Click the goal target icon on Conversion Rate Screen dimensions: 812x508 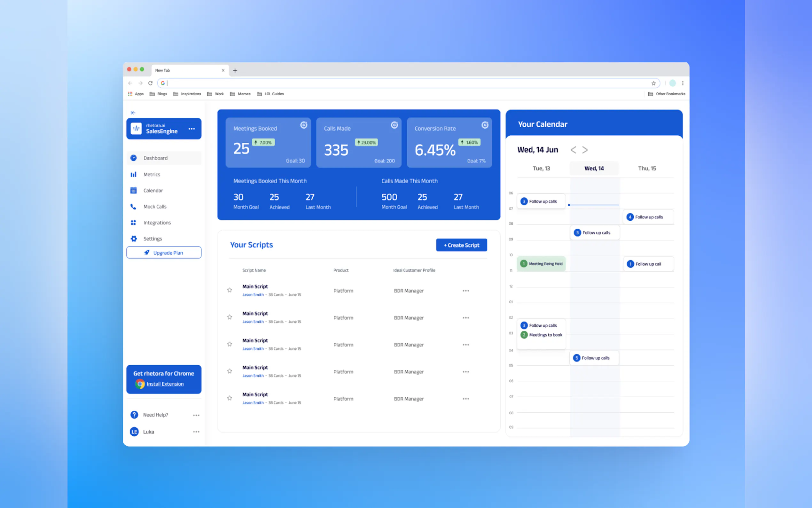point(485,125)
